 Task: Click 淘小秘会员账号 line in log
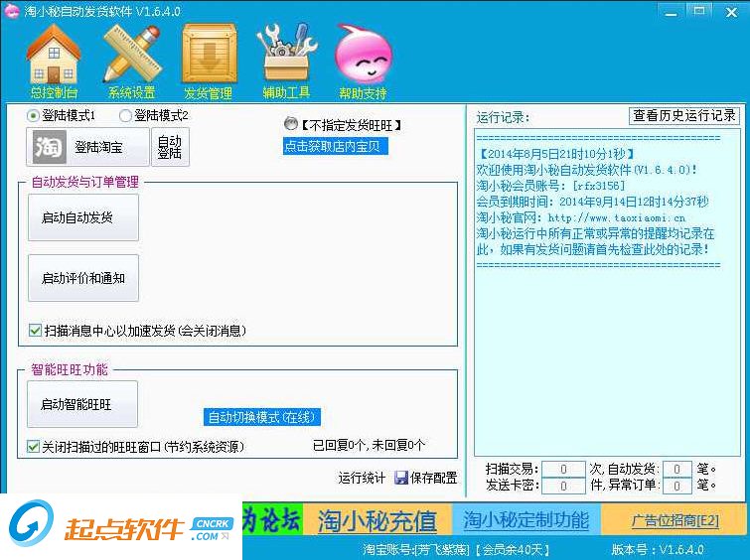[x=550, y=186]
